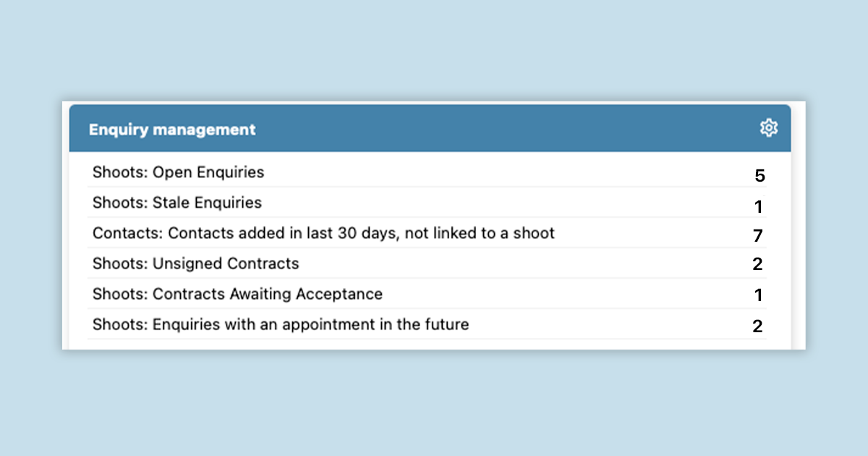Show Enquiries with an appointment in the future
This screenshot has height=456, width=868.
[281, 324]
